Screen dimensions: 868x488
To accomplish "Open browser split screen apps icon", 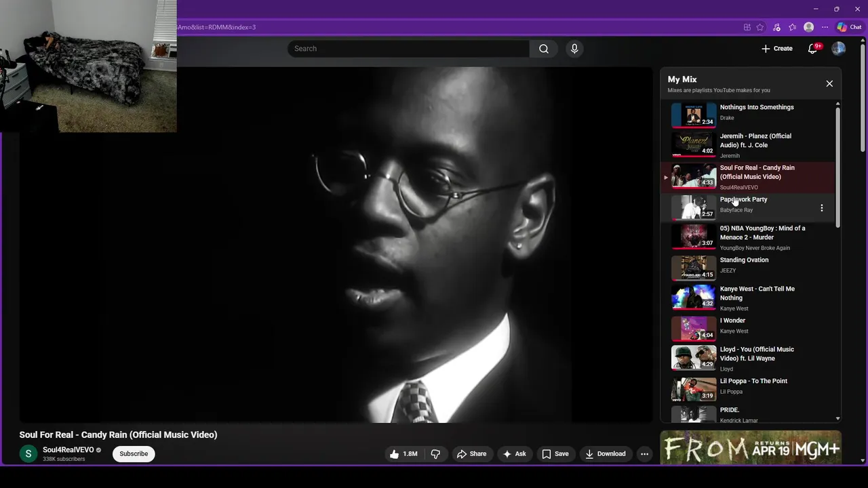I will [747, 27].
